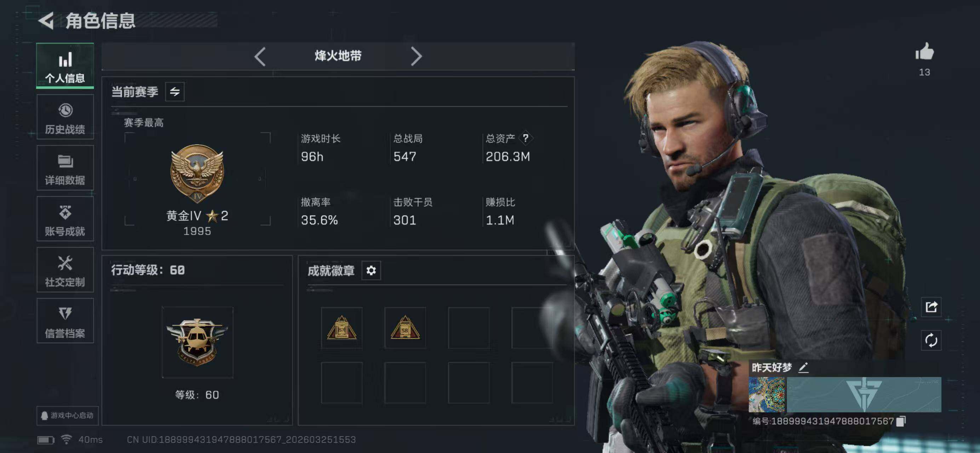
Task: Click the 总资产 question mark help icon
Action: tap(525, 138)
